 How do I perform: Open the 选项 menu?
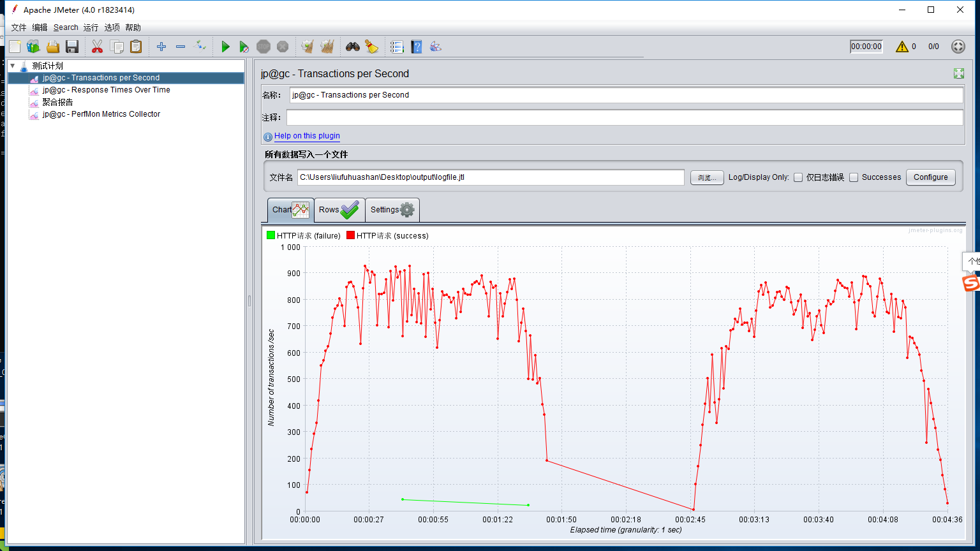click(112, 27)
